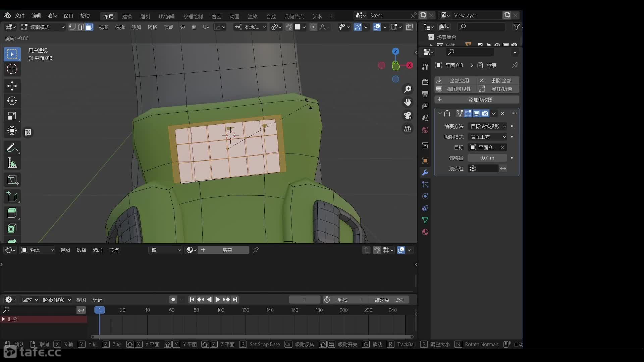Toggle proportional editing
Screen dimensions: 644x362
tap(313, 27)
